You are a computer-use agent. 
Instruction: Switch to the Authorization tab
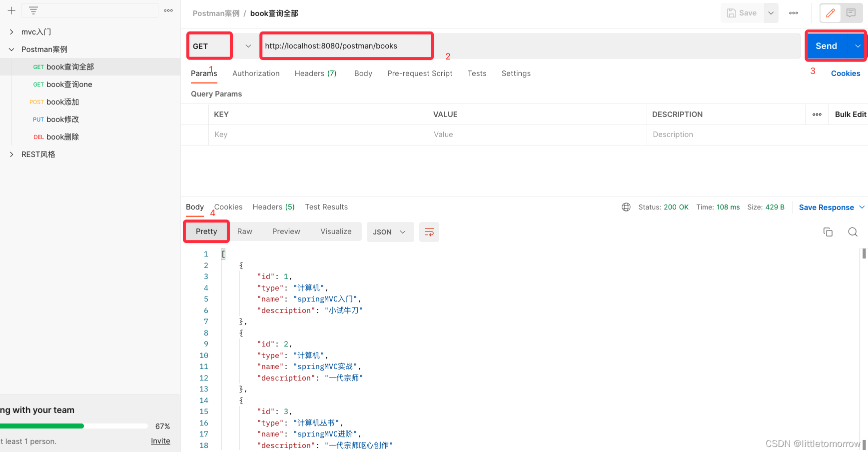point(256,73)
